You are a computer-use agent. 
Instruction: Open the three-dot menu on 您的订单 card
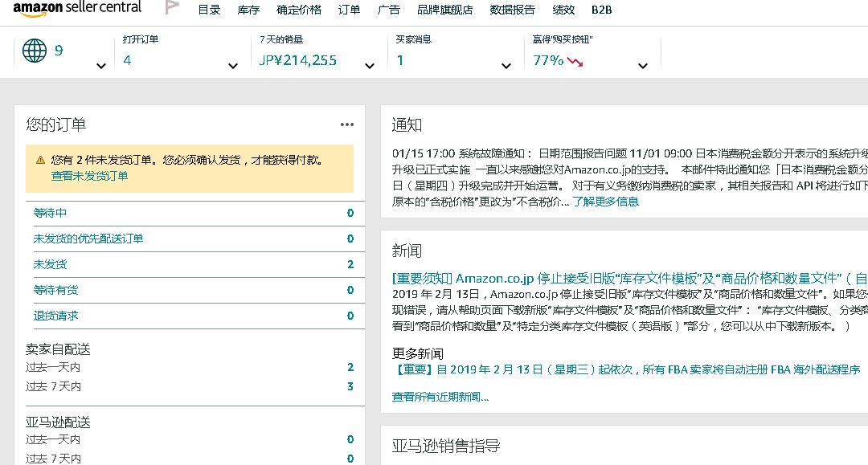pyautogui.click(x=347, y=124)
